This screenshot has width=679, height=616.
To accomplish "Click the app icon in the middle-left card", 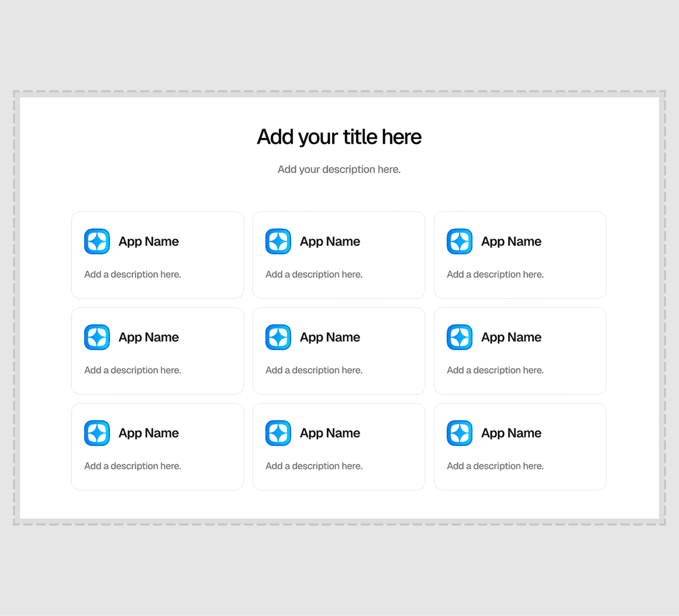I will pos(97,337).
